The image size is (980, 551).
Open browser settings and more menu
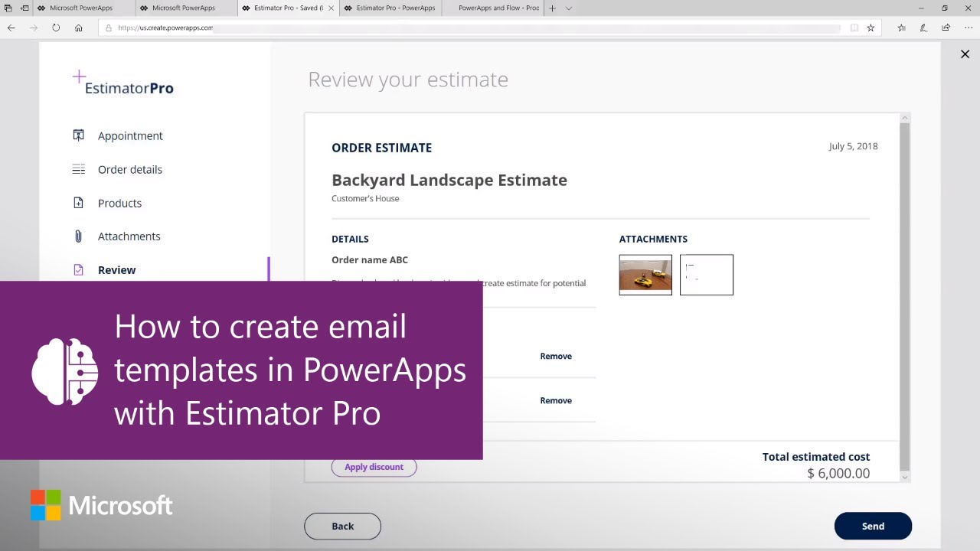pos(969,28)
